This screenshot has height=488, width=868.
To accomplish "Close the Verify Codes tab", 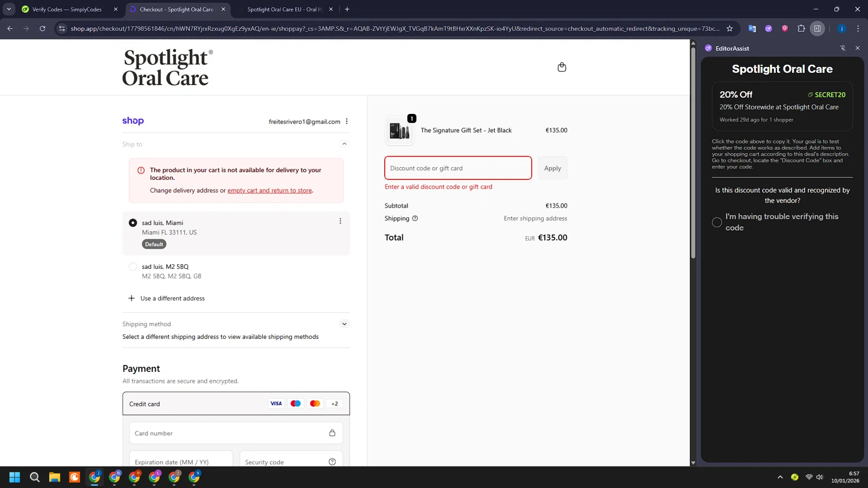I will point(116,9).
